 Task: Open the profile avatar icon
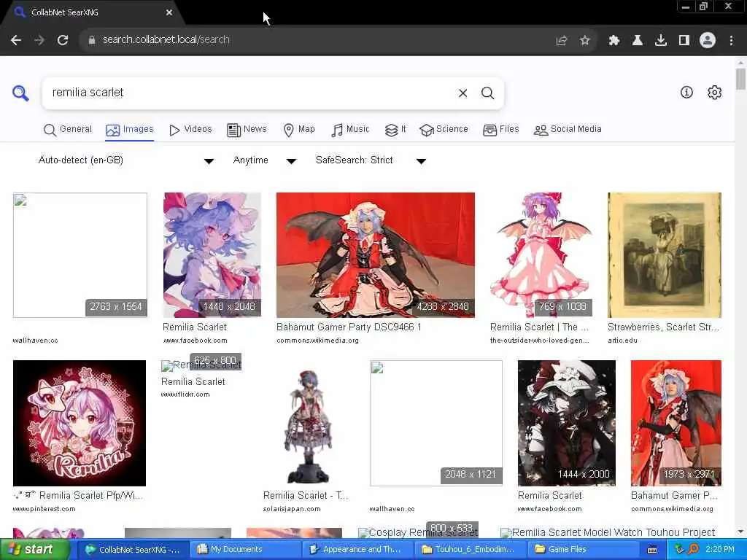(708, 41)
